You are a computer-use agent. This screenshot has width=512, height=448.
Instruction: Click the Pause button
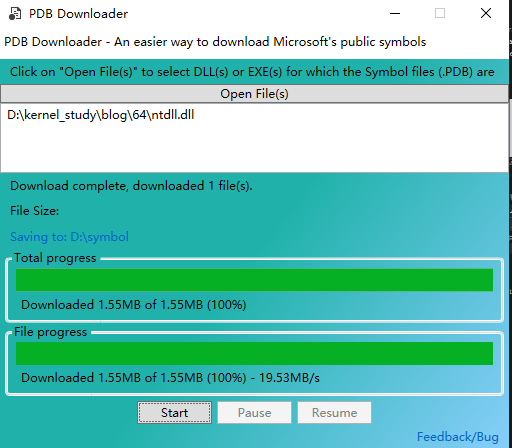(254, 413)
